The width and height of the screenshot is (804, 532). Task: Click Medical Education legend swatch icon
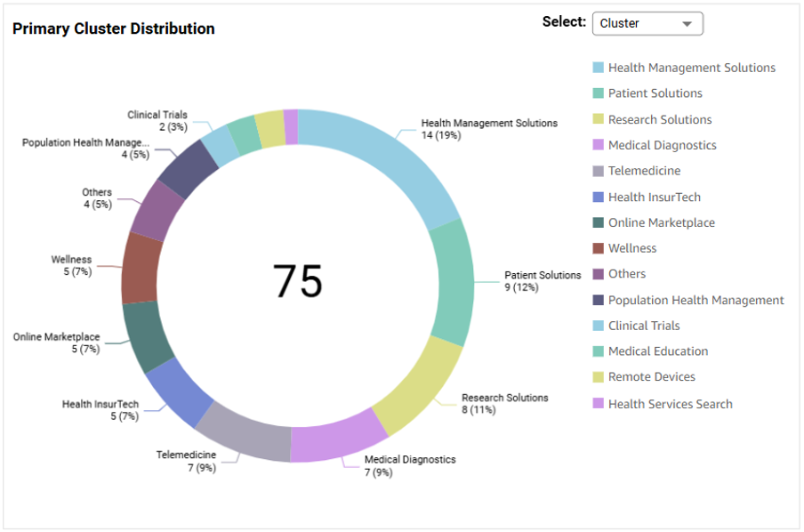tap(599, 351)
